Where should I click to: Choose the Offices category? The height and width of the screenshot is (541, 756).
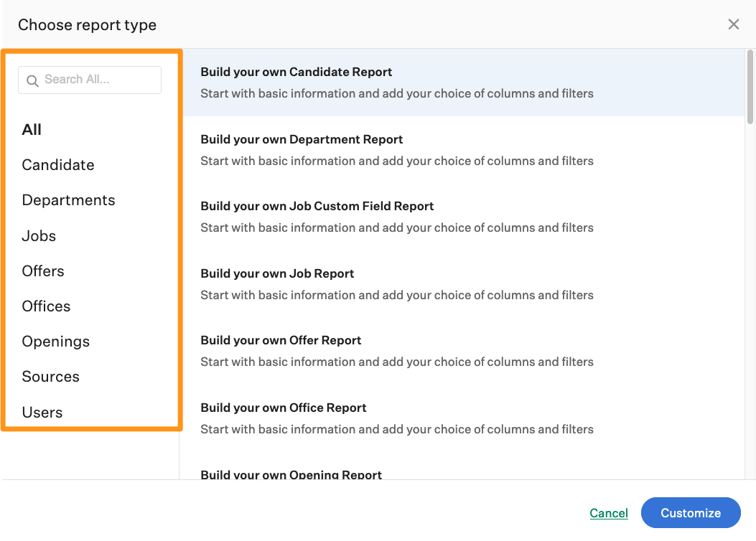[46, 306]
